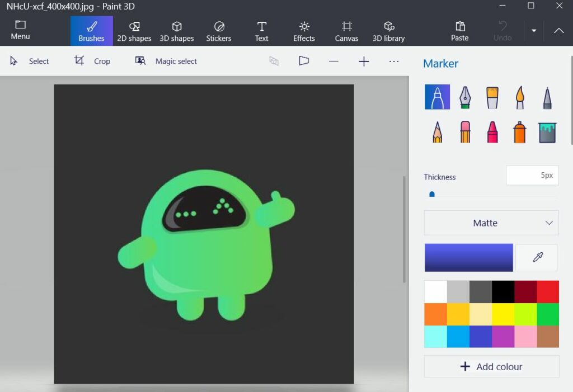The image size is (573, 392).
Task: Click the Thickness value field
Action: tap(532, 175)
